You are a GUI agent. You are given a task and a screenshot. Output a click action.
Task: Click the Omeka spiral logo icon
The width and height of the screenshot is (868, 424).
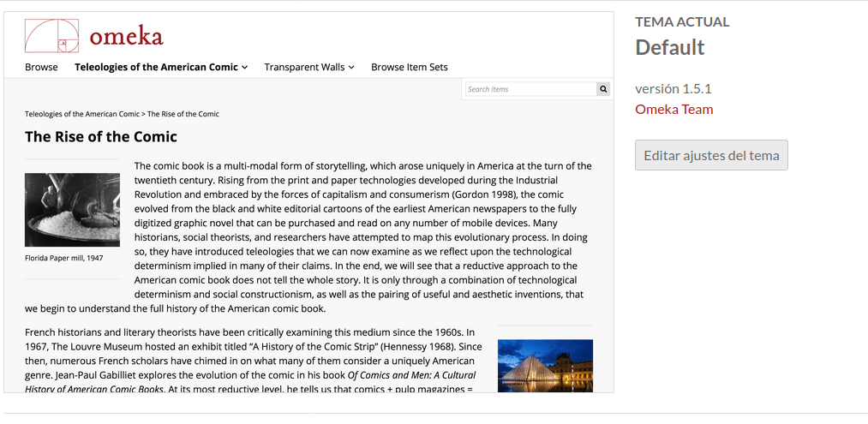(x=52, y=36)
